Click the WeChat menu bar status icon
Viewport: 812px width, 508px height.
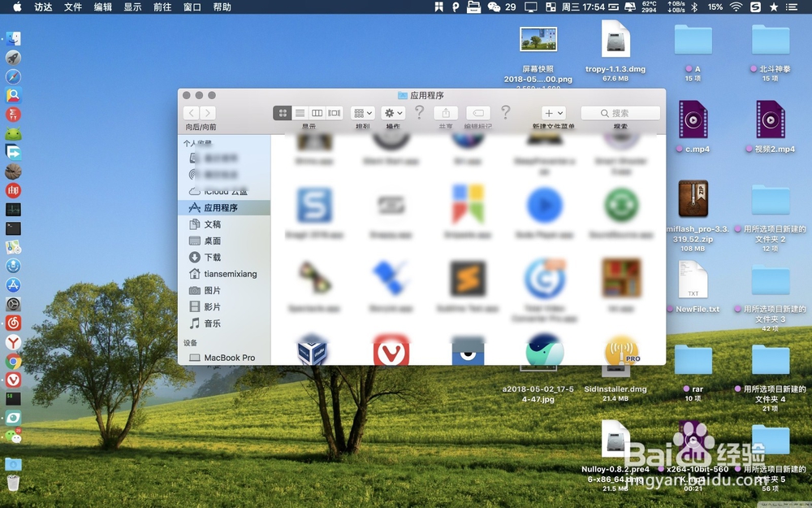pyautogui.click(x=494, y=7)
